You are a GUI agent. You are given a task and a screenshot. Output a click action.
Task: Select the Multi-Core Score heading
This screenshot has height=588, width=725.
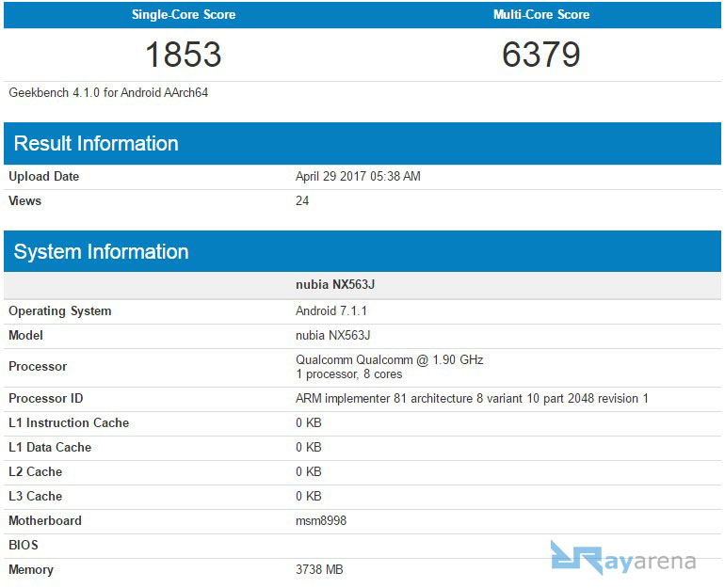(x=541, y=15)
